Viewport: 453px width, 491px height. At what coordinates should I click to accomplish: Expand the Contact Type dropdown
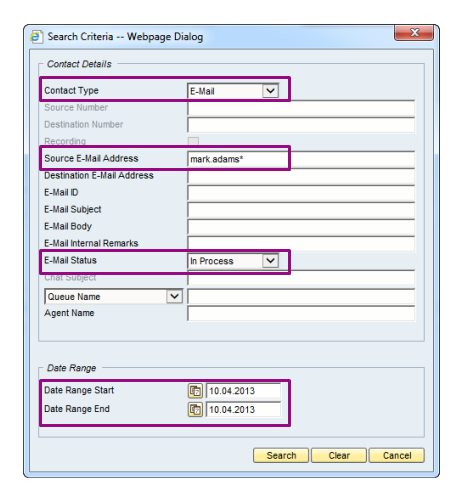click(270, 91)
